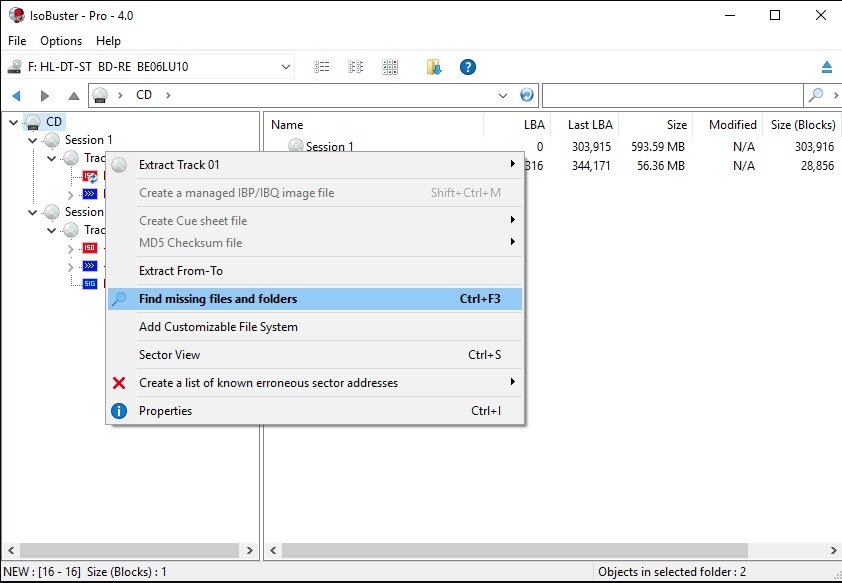842x583 pixels.
Task: Navigate forward with right arrow
Action: (x=45, y=96)
